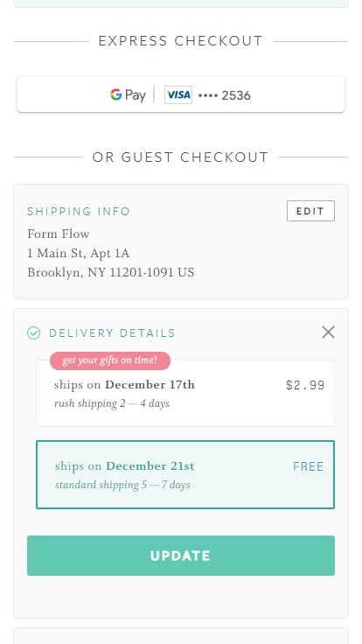Click the UPDATE button
Screen dimensions: 362x644
(181, 556)
